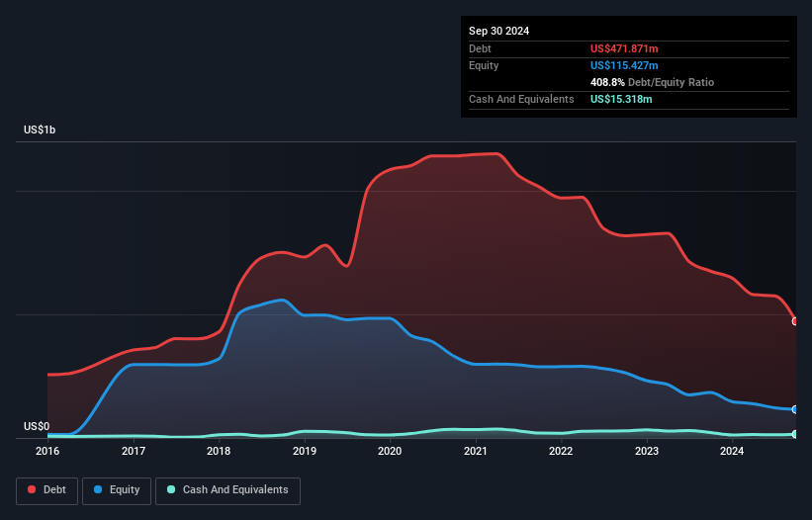This screenshot has width=812, height=520.
Task: Click the blue Equity endpoint marker
Action: click(x=795, y=409)
